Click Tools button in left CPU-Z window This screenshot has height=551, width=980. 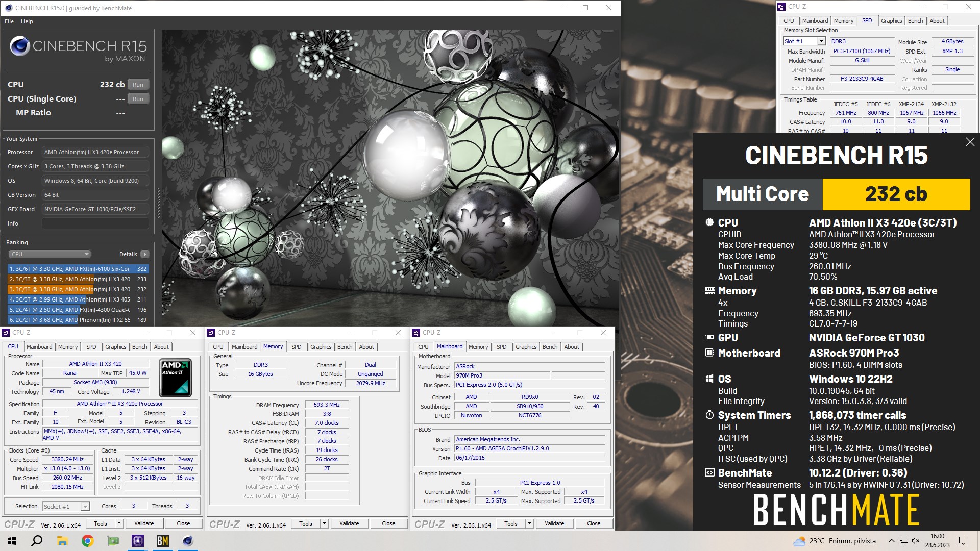tap(101, 523)
